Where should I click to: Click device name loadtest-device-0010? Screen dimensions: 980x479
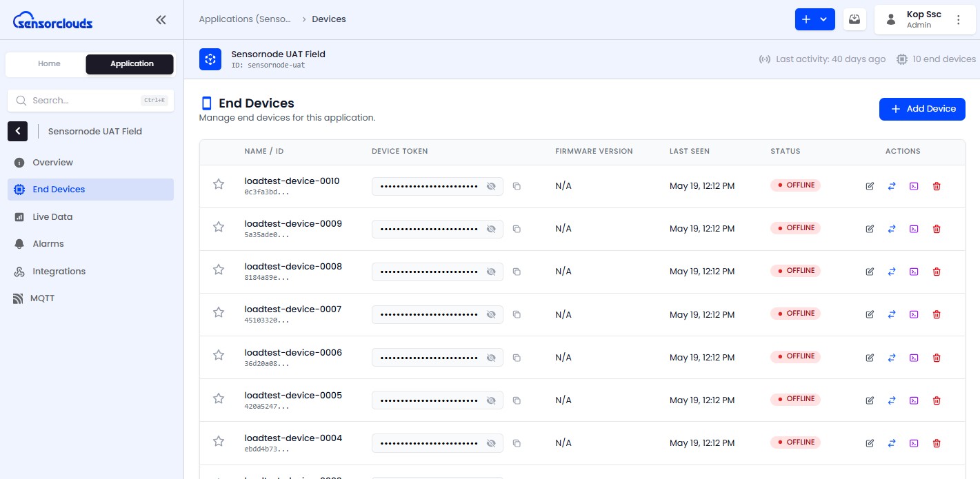[x=292, y=181]
